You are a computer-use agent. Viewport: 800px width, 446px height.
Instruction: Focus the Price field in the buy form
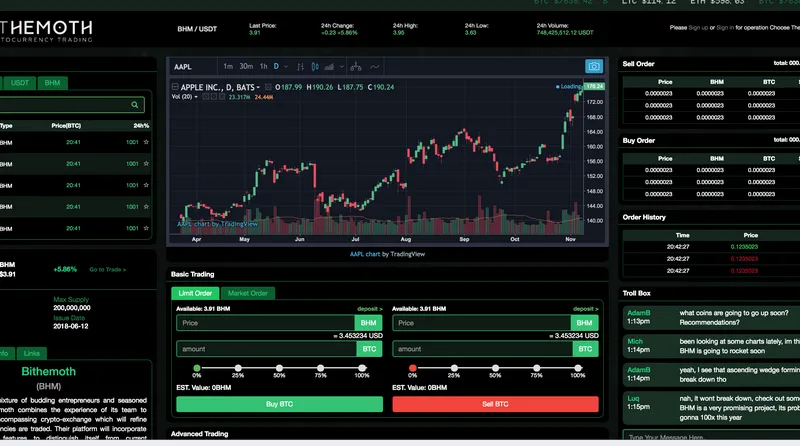coord(265,323)
